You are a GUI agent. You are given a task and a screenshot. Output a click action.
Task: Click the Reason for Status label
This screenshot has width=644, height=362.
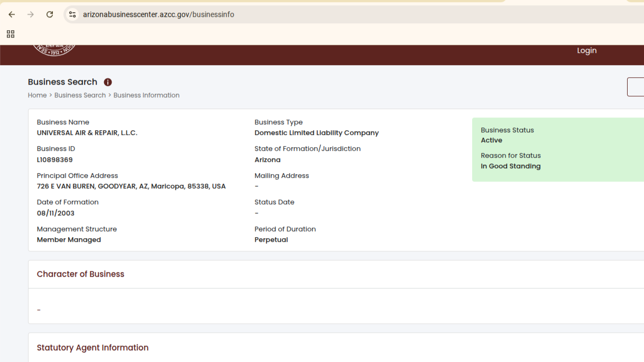511,156
